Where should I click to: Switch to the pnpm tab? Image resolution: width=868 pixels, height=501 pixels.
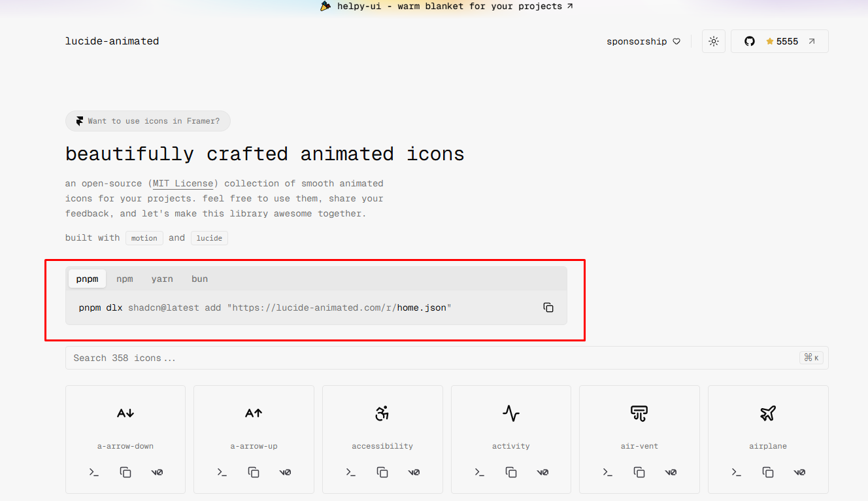[87, 279]
